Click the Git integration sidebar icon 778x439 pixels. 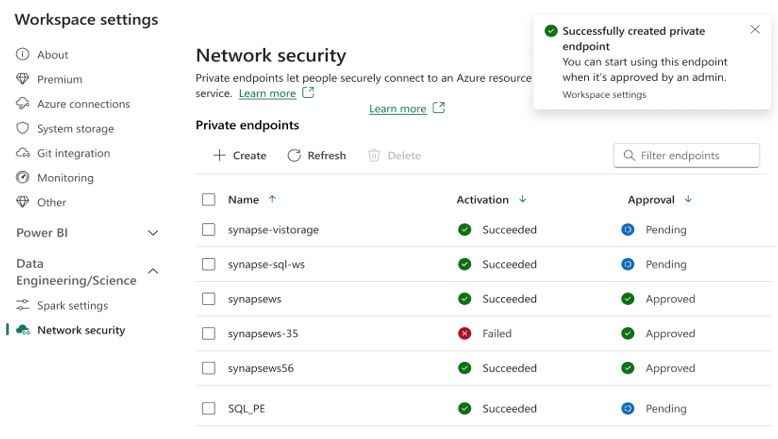coord(23,153)
